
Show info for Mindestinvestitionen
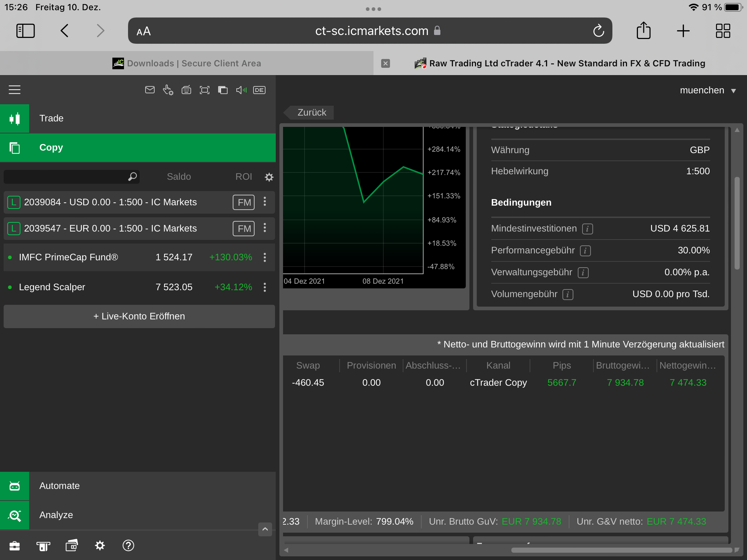point(587,229)
